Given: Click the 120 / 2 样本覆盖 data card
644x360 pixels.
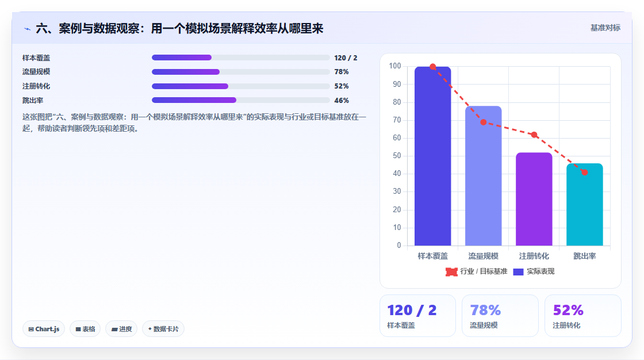Looking at the screenshot, I should (417, 316).
